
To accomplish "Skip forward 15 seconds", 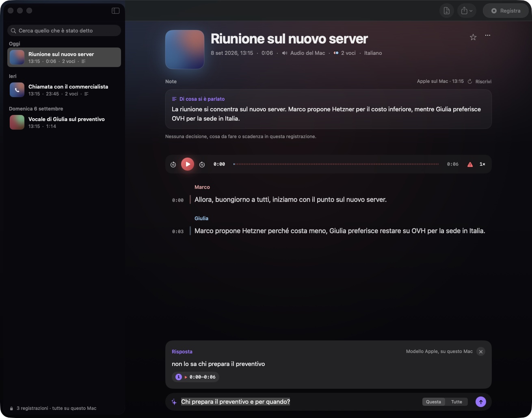I will 202,164.
